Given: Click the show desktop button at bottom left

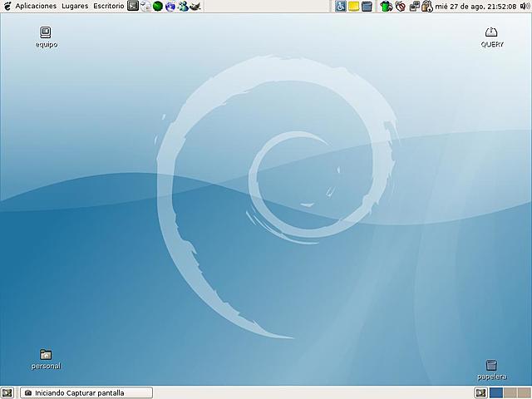Looking at the screenshot, I should pos(7,393).
